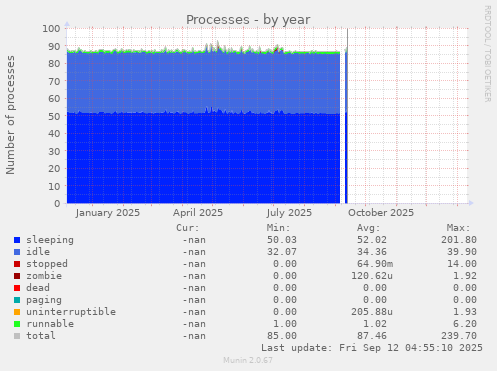Click the 'Avg:' column header
The width and height of the screenshot is (497, 371).
tap(368, 228)
